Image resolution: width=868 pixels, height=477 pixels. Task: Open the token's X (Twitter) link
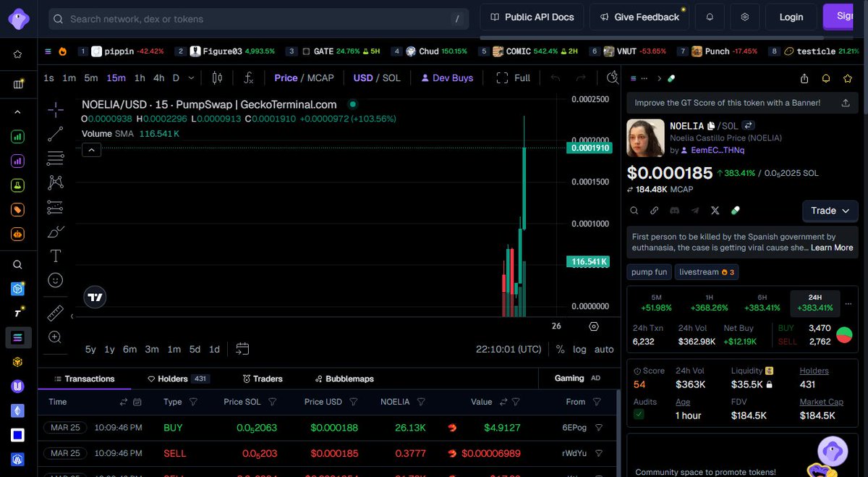click(715, 211)
